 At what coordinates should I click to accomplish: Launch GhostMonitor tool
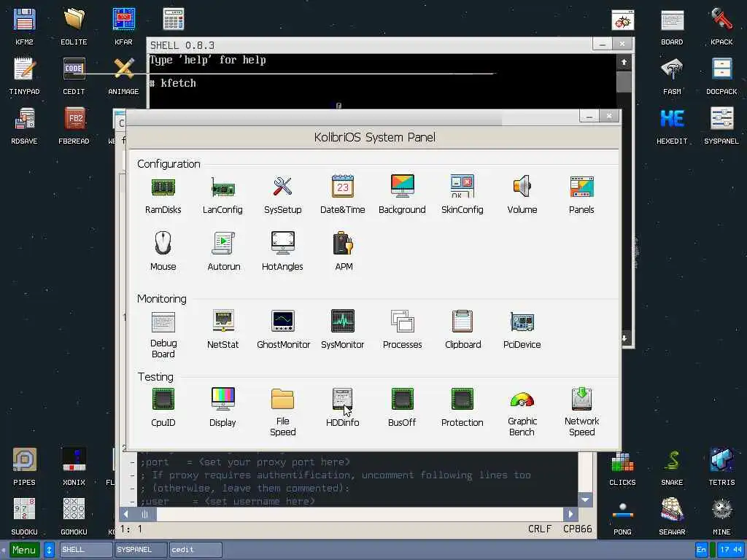point(283,330)
